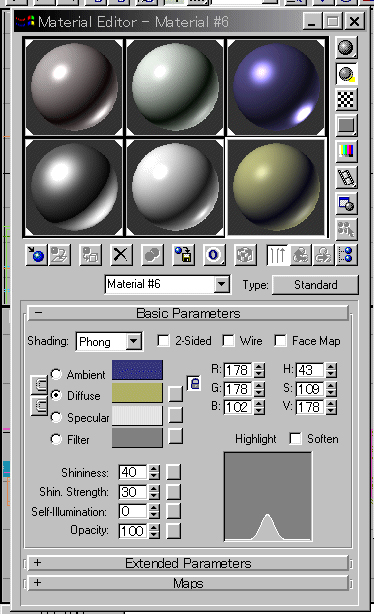Toggle the Backlight icon in side toolbar
374x614 pixels.
(346, 74)
